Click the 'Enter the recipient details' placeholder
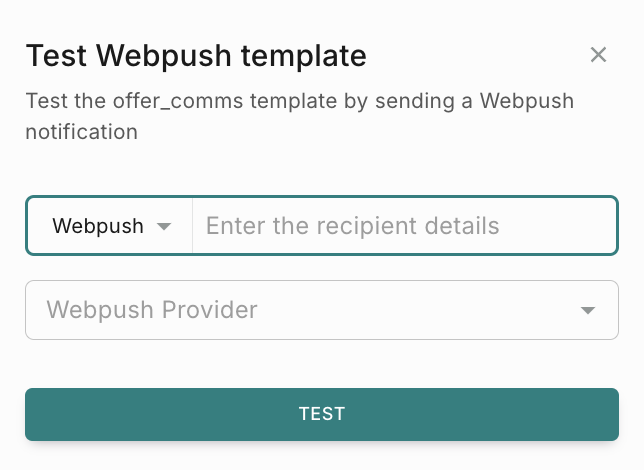644x470 pixels. 352,226
